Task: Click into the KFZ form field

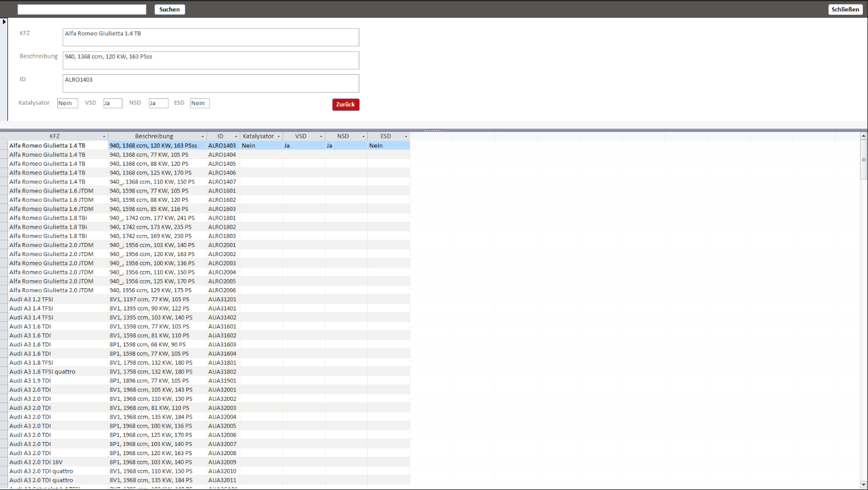Action: click(211, 37)
